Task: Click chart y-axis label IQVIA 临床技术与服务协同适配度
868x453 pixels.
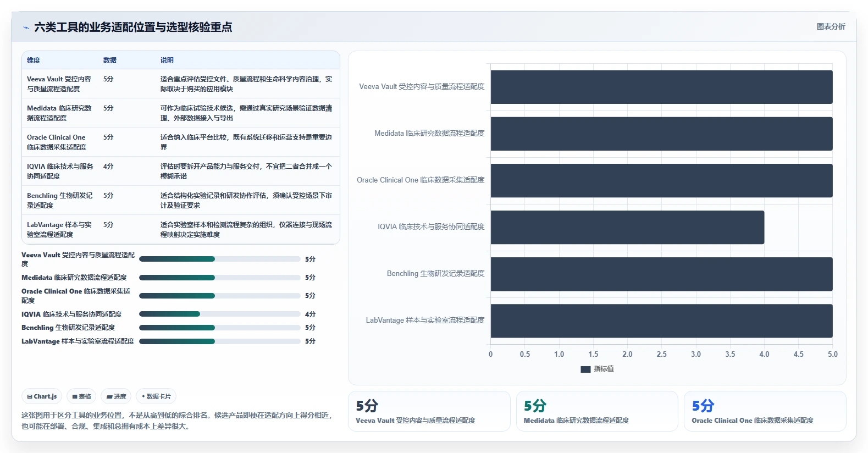Action: [431, 227]
